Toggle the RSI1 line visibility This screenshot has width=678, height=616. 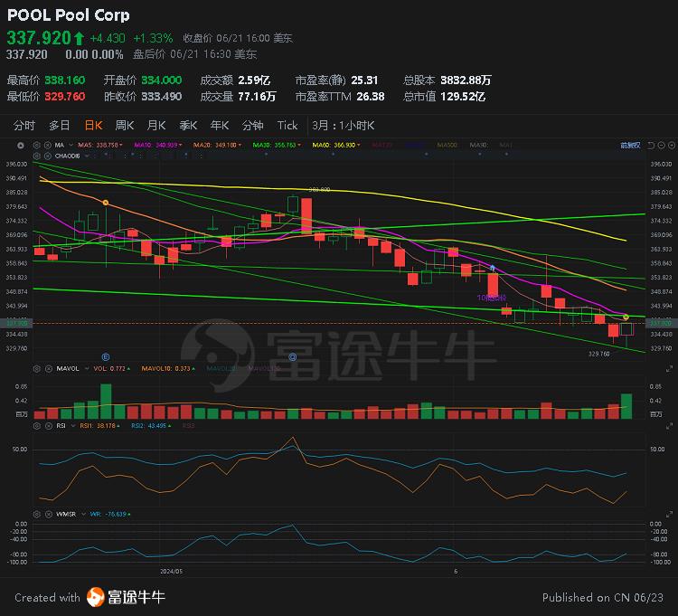pos(99,426)
